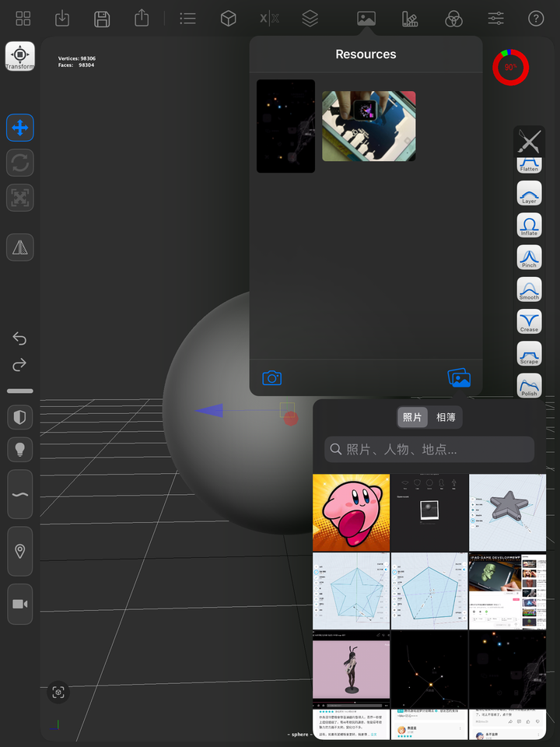Open the photo library icon in Resources
This screenshot has width=560, height=747.
459,378
